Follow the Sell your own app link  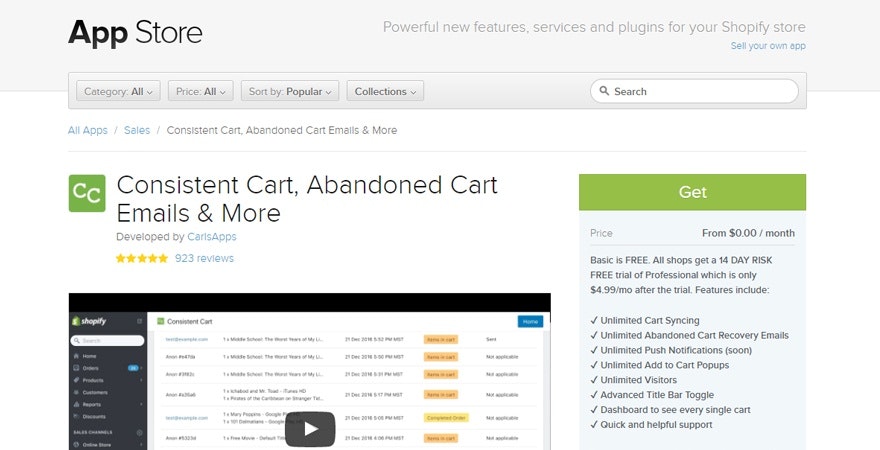(767, 46)
